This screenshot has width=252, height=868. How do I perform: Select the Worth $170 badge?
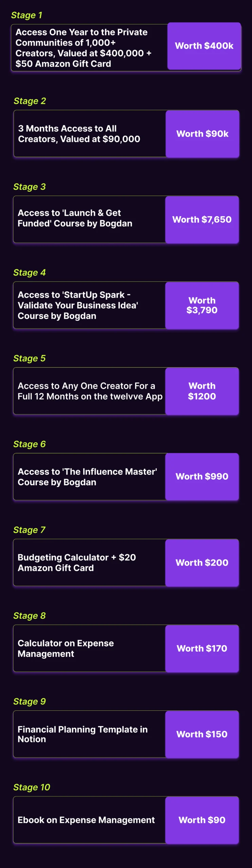click(202, 648)
